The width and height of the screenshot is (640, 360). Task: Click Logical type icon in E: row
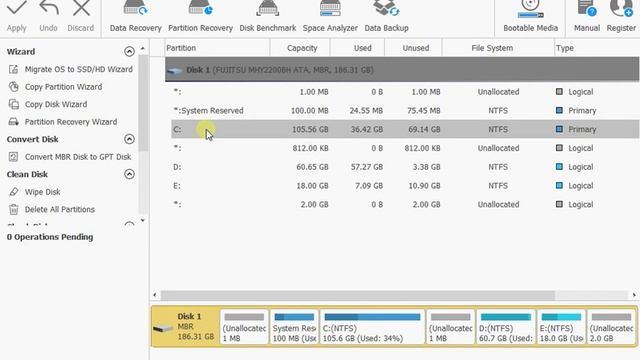(x=559, y=186)
